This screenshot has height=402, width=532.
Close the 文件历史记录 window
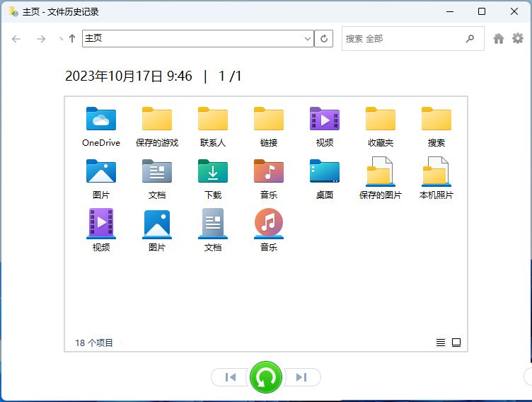click(514, 11)
